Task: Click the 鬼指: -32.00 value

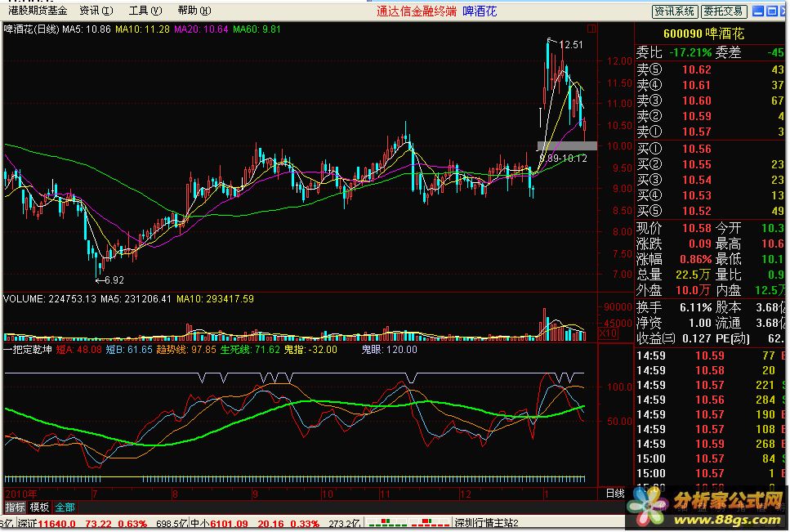Action: point(310,350)
